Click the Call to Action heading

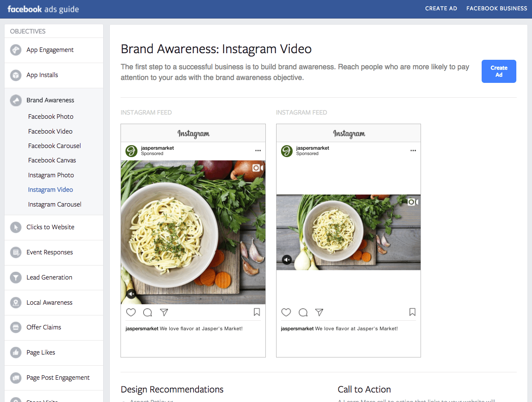coord(364,390)
